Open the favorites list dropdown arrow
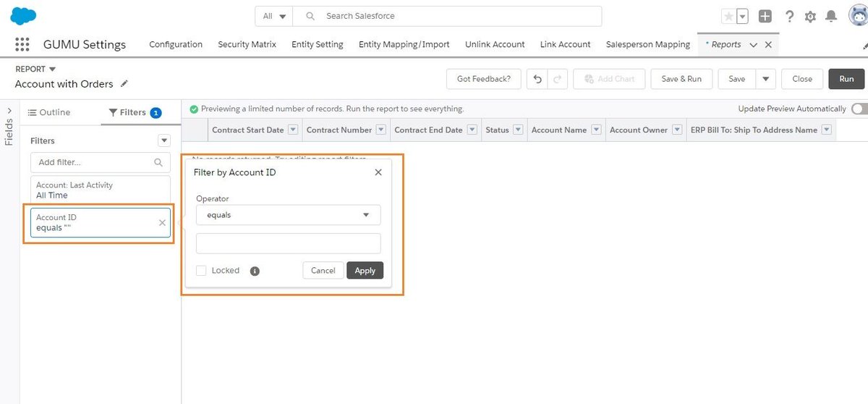 (x=742, y=17)
